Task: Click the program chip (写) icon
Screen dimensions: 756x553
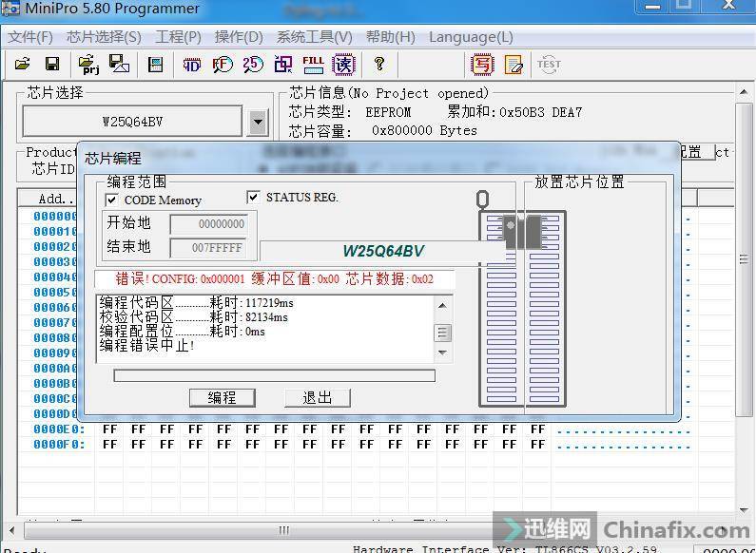Action: click(483, 65)
